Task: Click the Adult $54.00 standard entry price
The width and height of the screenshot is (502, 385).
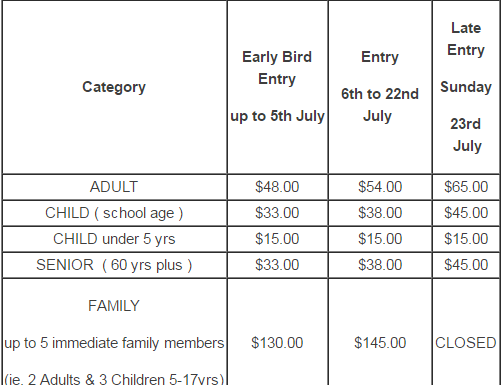Action: pos(380,187)
